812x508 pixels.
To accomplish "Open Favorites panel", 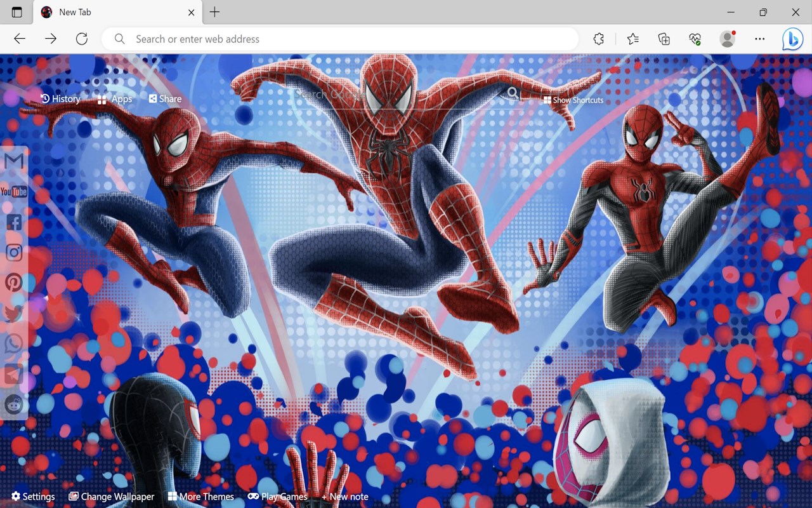I will (x=633, y=39).
